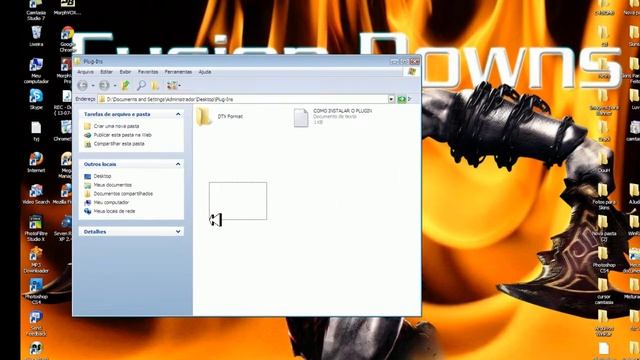Click the Windows flag logo in menu bar
Viewport: 640px width, 360px height.
point(412,71)
